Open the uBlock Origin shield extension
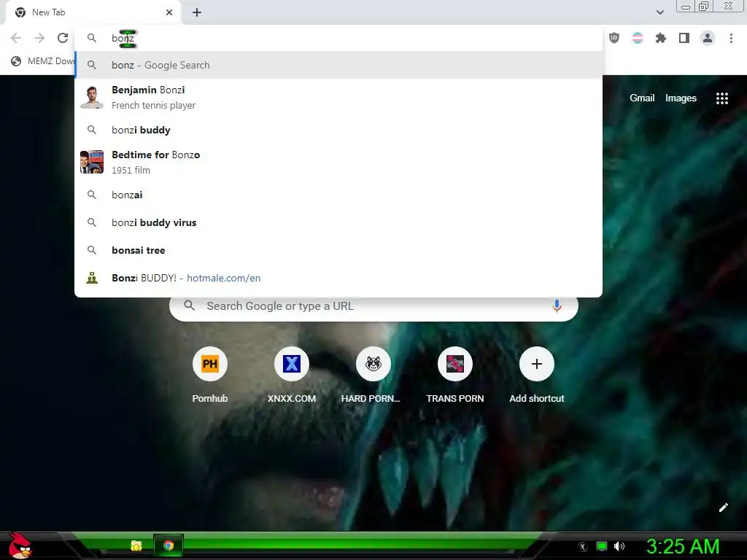 [614, 38]
